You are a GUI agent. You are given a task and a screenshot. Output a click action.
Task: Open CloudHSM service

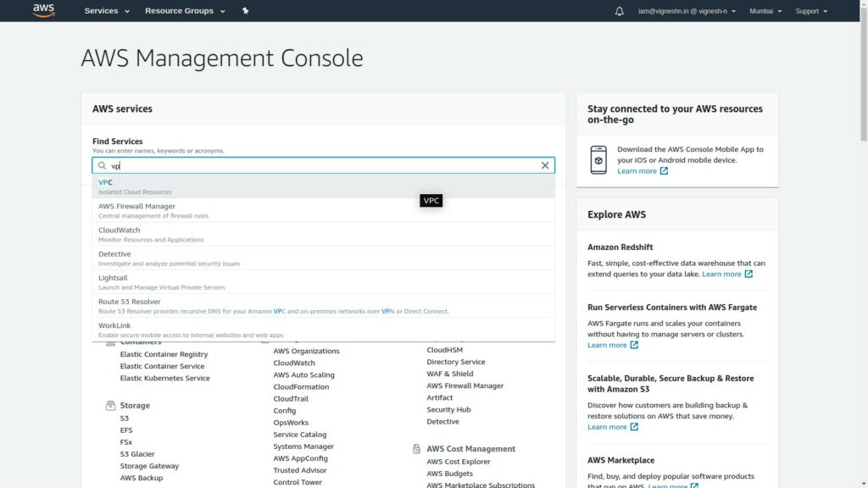(444, 350)
